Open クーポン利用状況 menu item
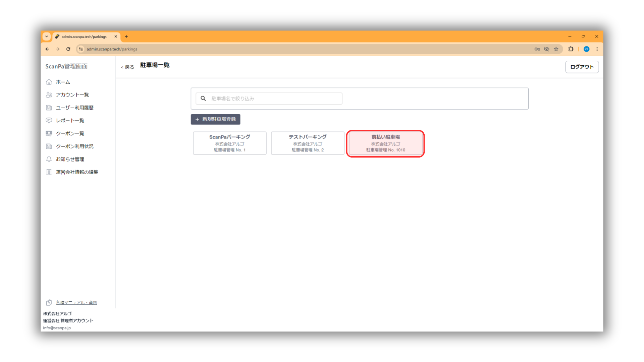 coord(74,146)
